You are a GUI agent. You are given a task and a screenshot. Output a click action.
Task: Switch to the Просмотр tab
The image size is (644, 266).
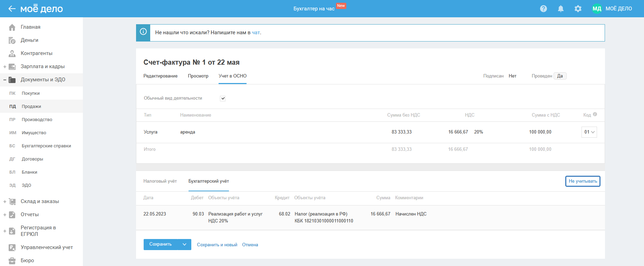198,76
